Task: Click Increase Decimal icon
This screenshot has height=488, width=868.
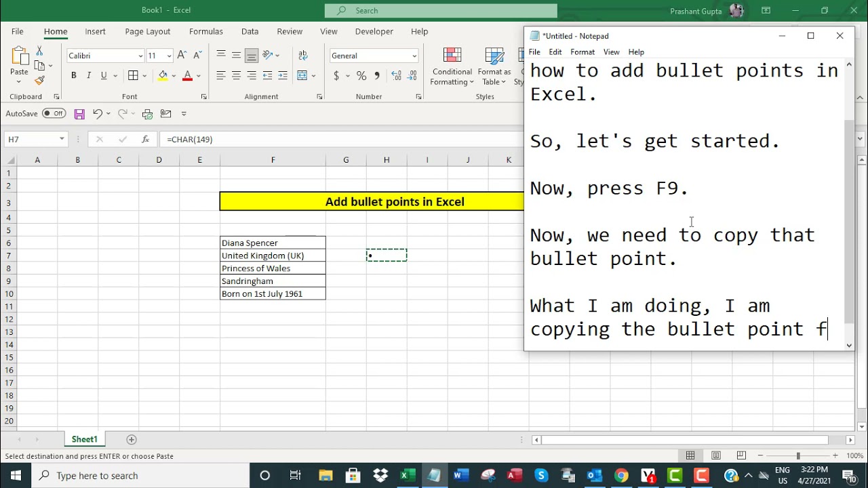Action: pyautogui.click(x=396, y=75)
